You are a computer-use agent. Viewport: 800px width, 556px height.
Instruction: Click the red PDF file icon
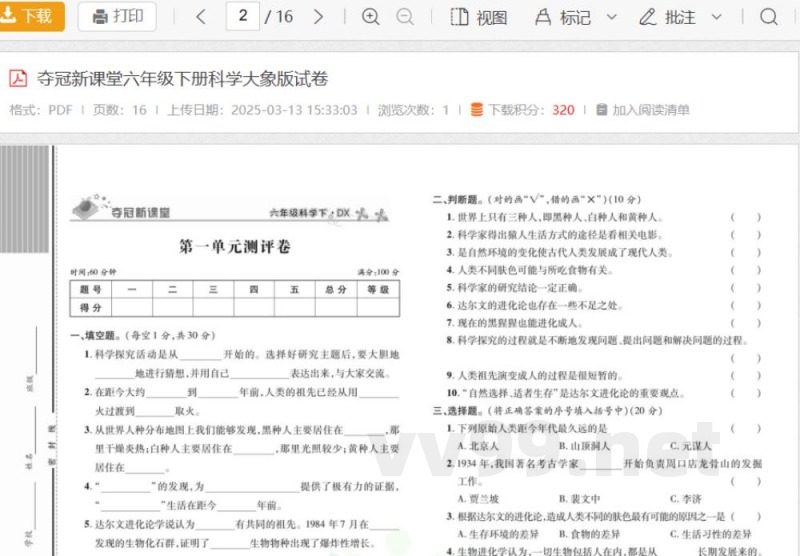(18, 79)
